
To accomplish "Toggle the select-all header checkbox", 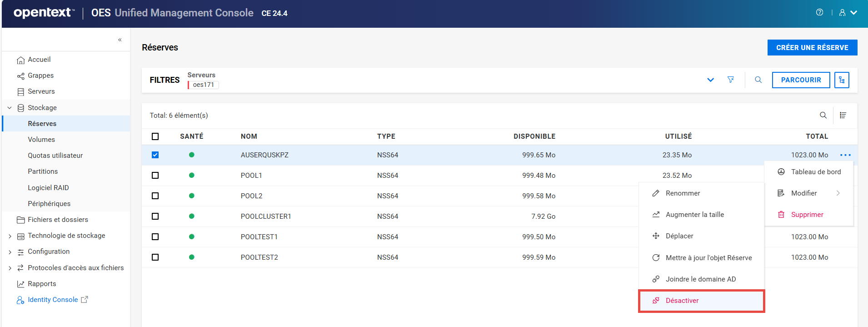I will pyautogui.click(x=155, y=136).
